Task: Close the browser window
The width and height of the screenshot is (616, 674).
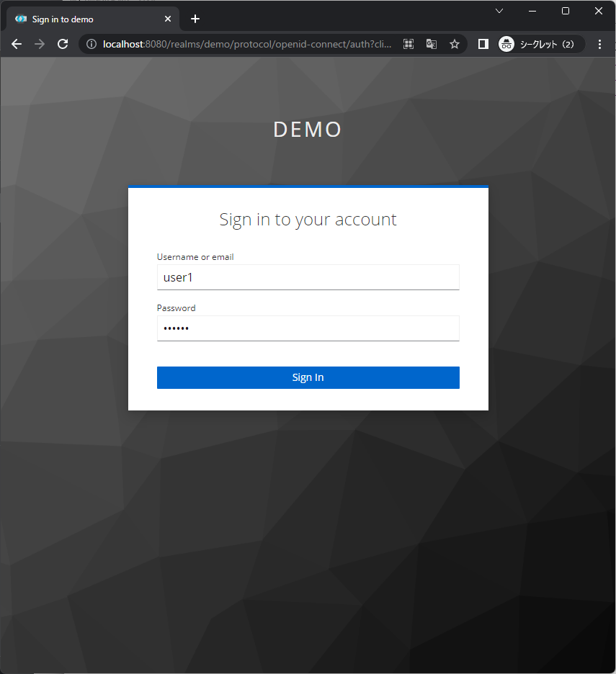Action: pos(599,11)
